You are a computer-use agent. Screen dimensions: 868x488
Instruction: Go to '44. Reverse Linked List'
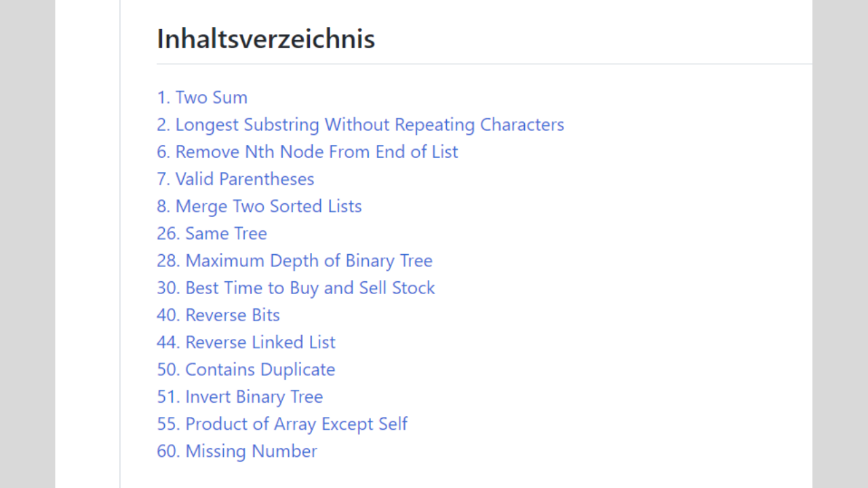point(246,342)
